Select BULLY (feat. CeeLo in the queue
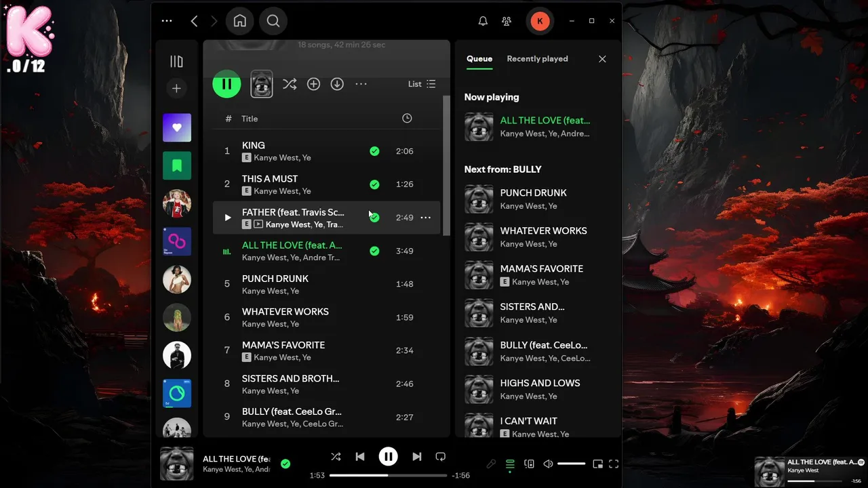 pyautogui.click(x=537, y=351)
